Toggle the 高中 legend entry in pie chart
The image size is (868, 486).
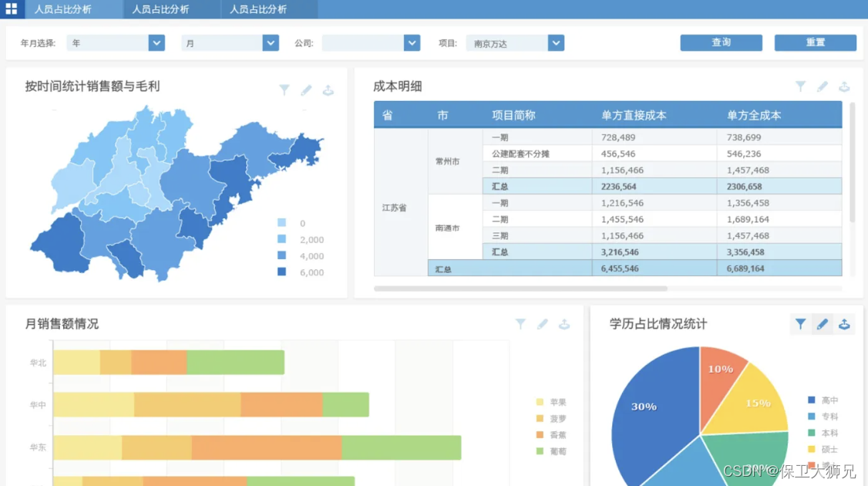click(x=823, y=400)
